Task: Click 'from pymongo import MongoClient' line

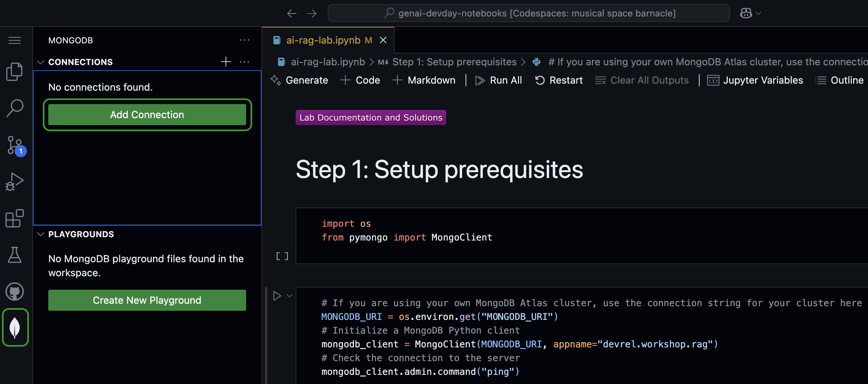Action: pyautogui.click(x=407, y=237)
